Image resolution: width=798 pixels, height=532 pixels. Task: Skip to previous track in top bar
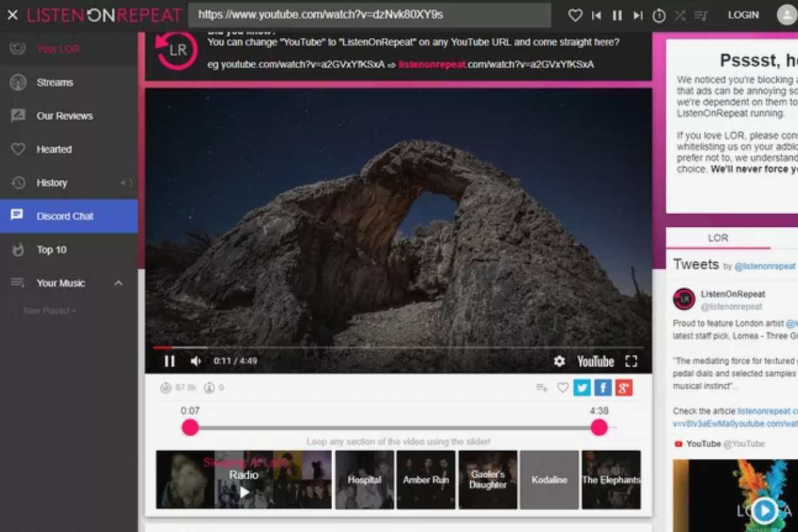596,15
